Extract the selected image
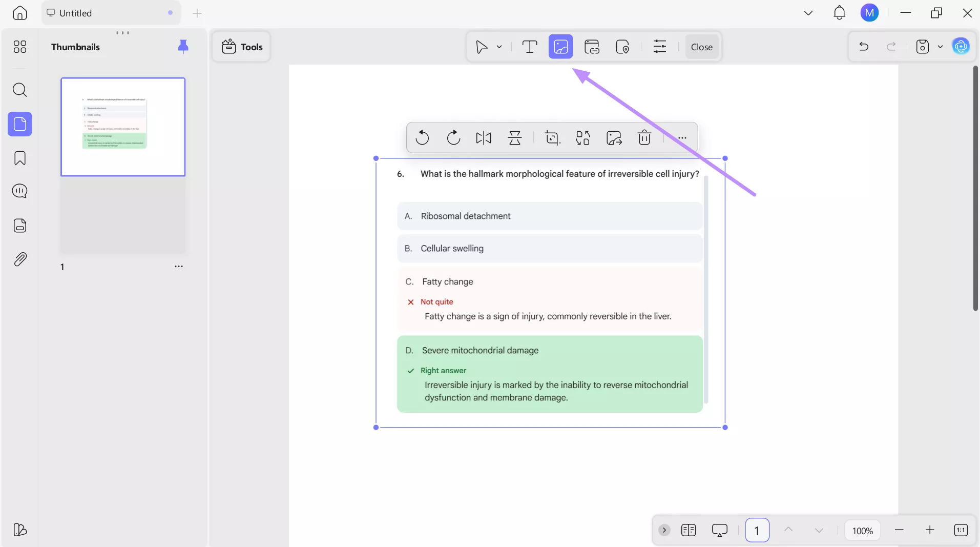This screenshot has height=547, width=980. 614,138
